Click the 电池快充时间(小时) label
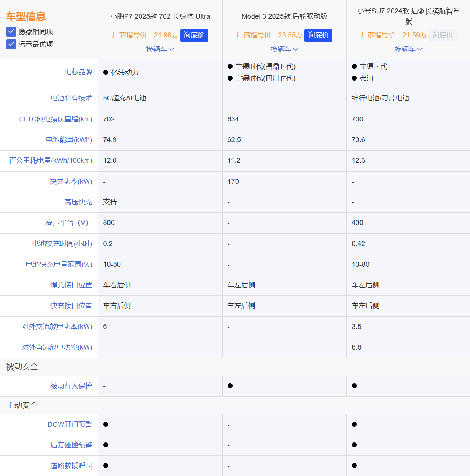This screenshot has height=476, width=470. point(62,244)
